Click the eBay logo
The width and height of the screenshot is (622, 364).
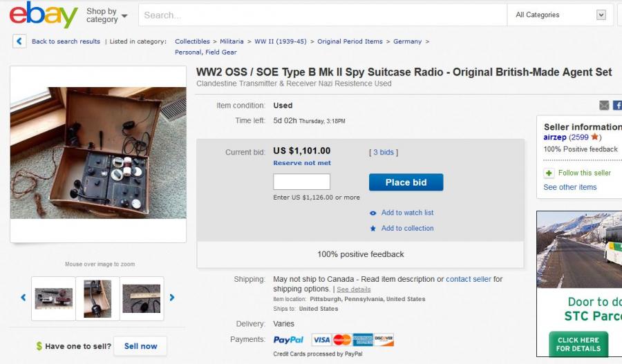43,15
